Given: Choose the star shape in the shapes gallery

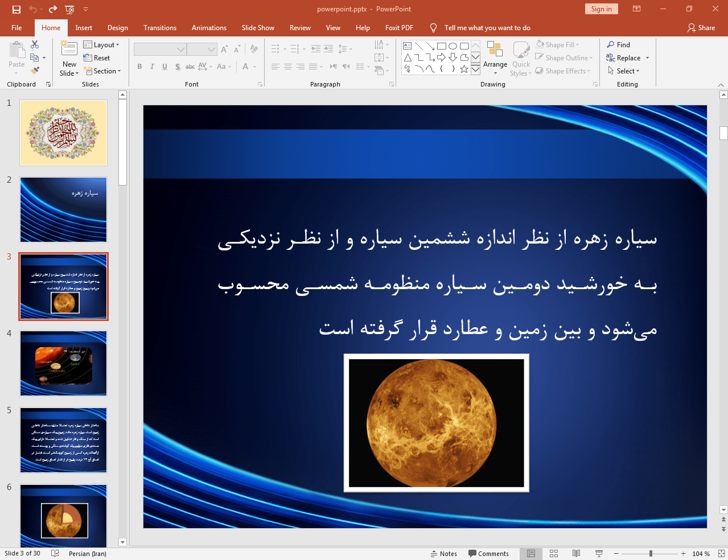Looking at the screenshot, I should [x=464, y=69].
